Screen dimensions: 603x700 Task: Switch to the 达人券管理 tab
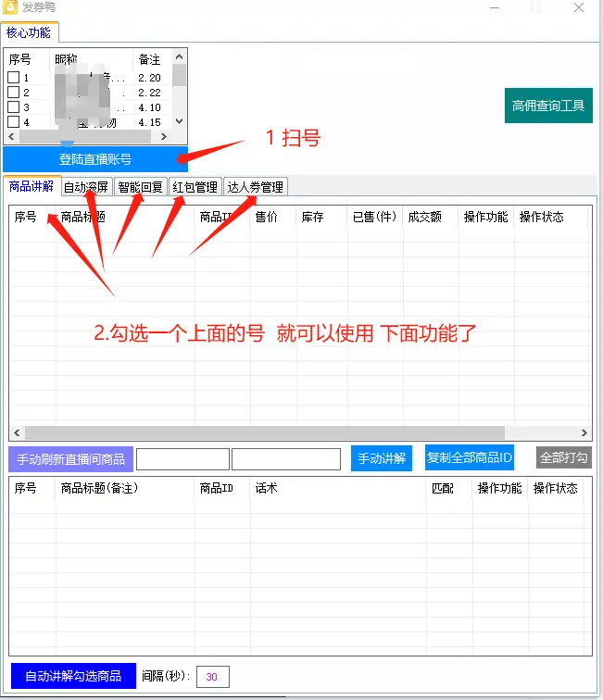(x=255, y=187)
